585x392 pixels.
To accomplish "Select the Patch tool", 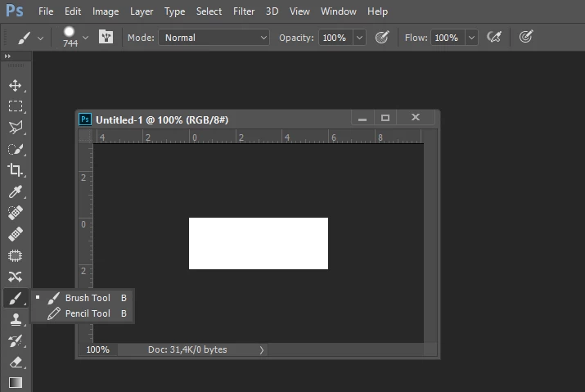I will 16,255.
